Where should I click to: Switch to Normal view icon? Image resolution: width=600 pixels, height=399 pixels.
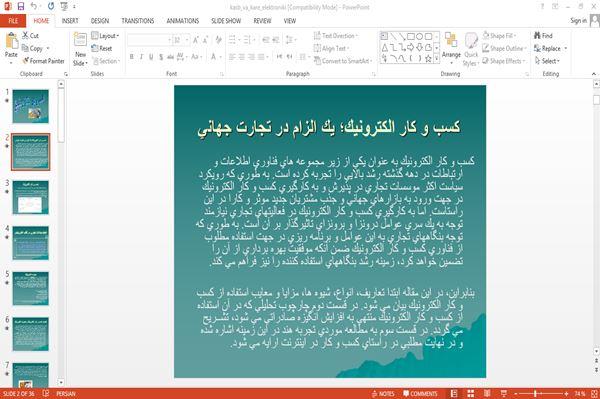[454, 394]
